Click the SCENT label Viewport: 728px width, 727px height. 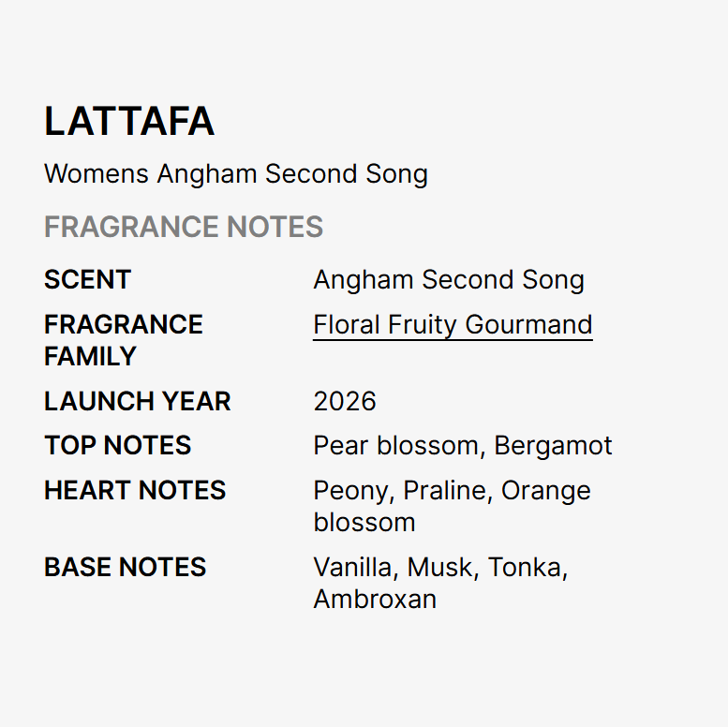87,279
